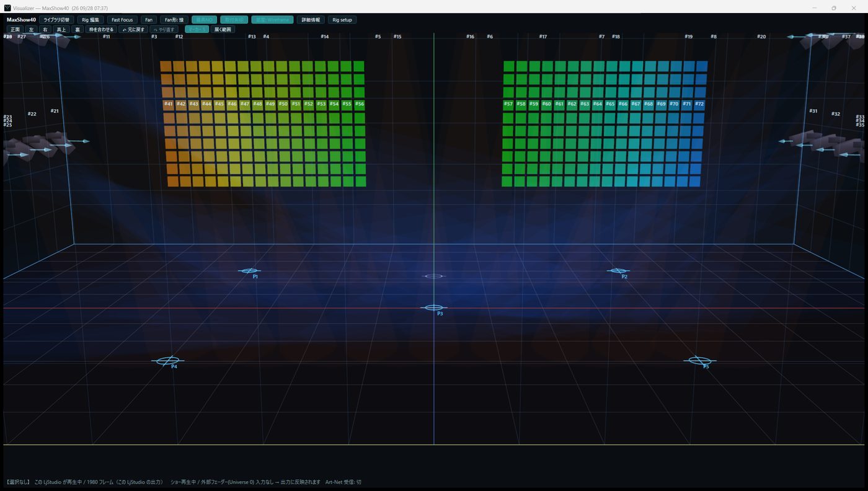Switch to 右 right view

tap(45, 29)
